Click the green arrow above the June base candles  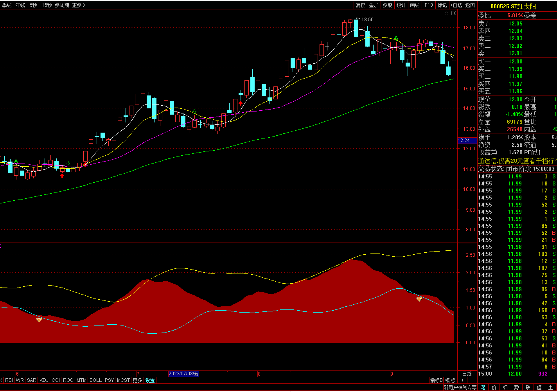(68, 163)
